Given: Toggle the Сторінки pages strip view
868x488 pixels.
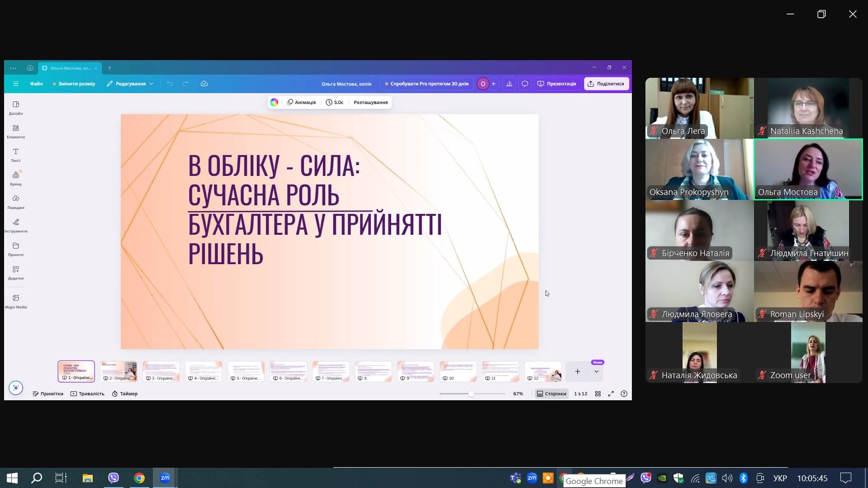Looking at the screenshot, I should click(x=551, y=394).
